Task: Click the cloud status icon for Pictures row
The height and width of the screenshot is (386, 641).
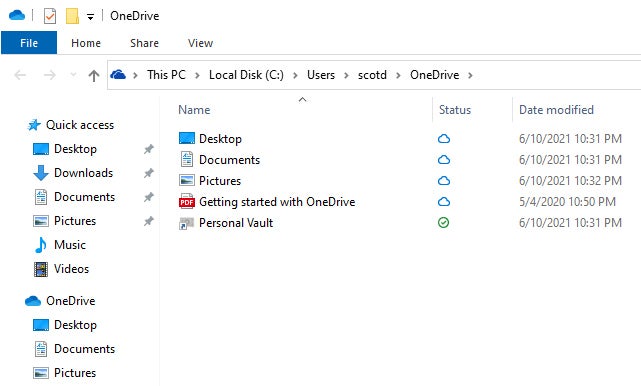Action: point(444,181)
